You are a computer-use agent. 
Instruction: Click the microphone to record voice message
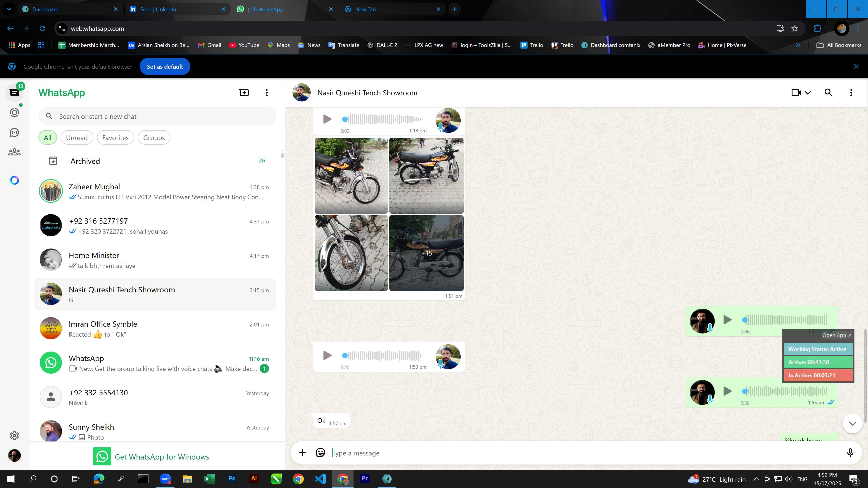pos(850,453)
